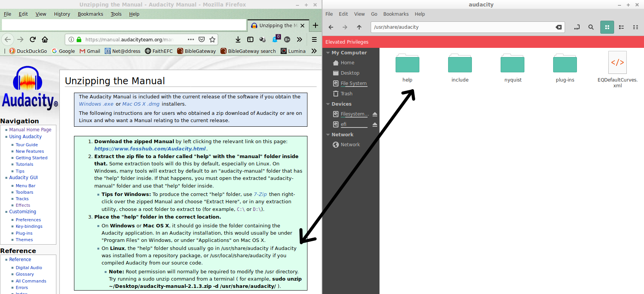
Task: Eject the Filesystem device in sidebar
Action: (x=375, y=114)
